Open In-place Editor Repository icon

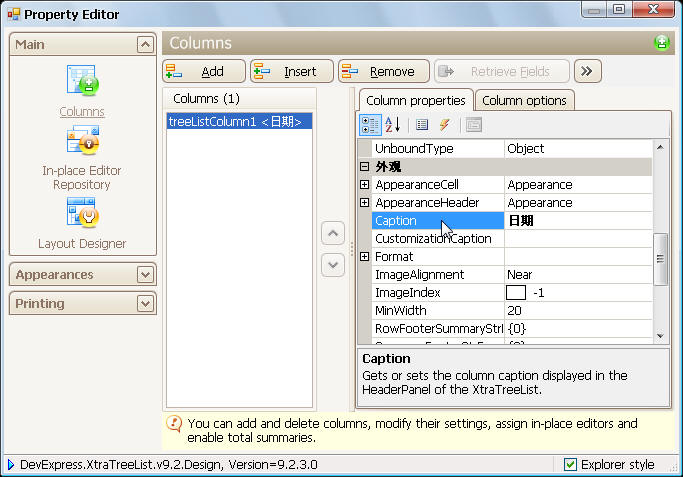[83, 140]
